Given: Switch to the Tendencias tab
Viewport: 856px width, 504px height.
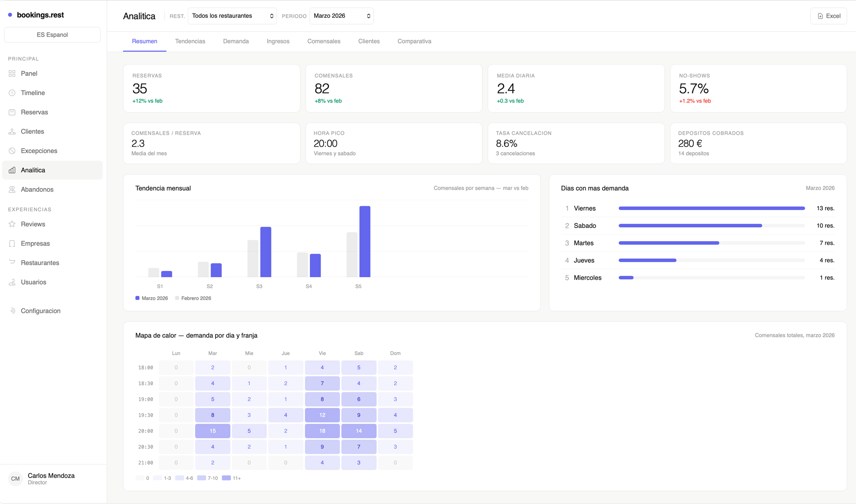Looking at the screenshot, I should (190, 41).
